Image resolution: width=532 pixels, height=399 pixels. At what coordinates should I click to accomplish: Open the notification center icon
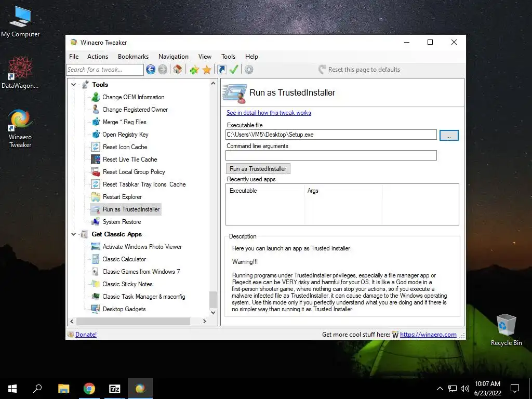(x=515, y=389)
